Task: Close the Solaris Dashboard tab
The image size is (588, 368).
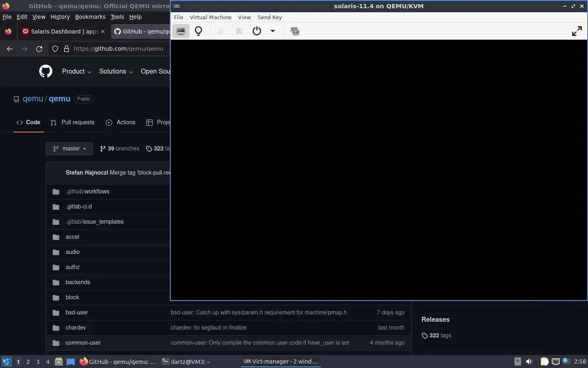Action: pos(103,31)
